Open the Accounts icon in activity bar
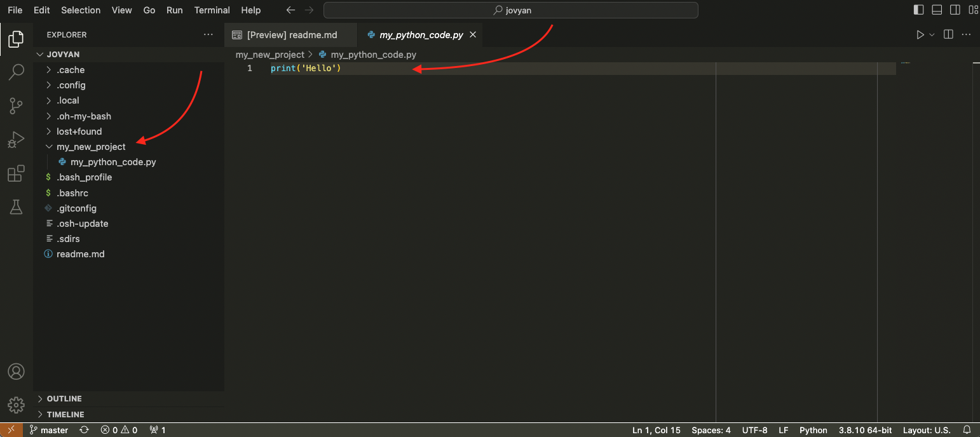 [16, 372]
